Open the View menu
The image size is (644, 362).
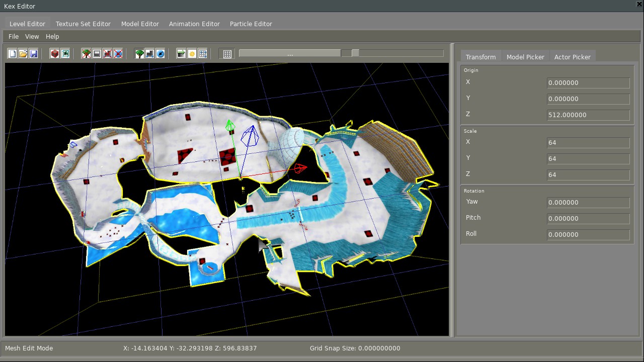coord(32,37)
